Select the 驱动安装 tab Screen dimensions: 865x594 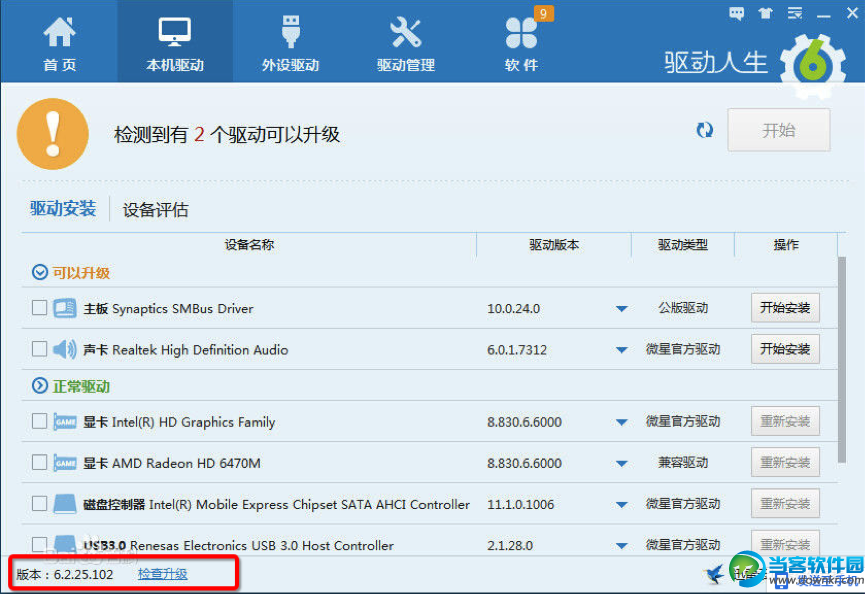[x=63, y=208]
